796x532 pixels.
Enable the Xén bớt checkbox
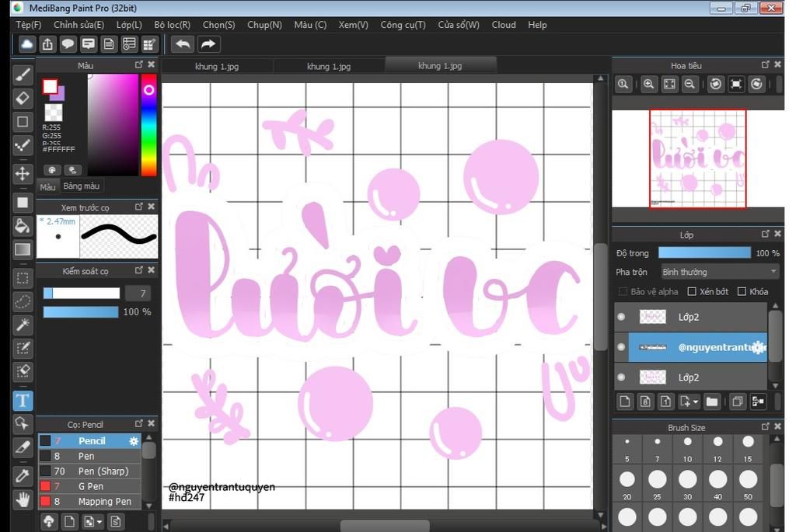[691, 291]
